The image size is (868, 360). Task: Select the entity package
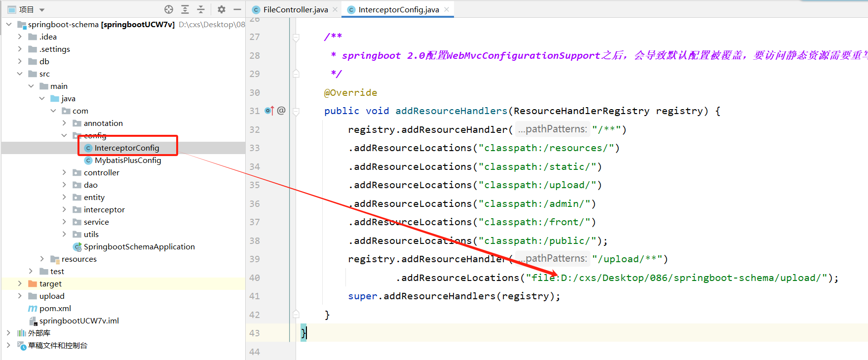coord(94,197)
